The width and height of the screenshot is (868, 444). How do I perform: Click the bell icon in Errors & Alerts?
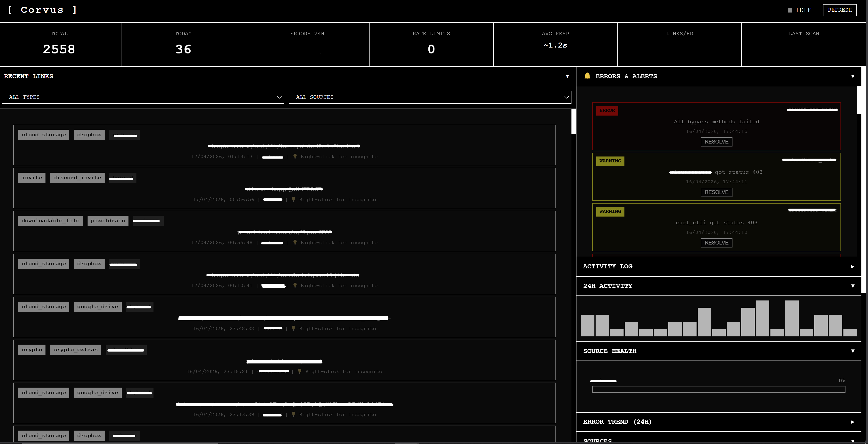587,76
